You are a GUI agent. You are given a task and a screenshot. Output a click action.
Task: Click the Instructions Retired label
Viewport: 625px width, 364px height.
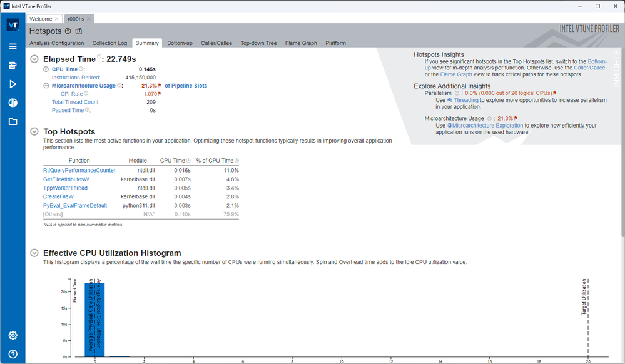(x=76, y=78)
